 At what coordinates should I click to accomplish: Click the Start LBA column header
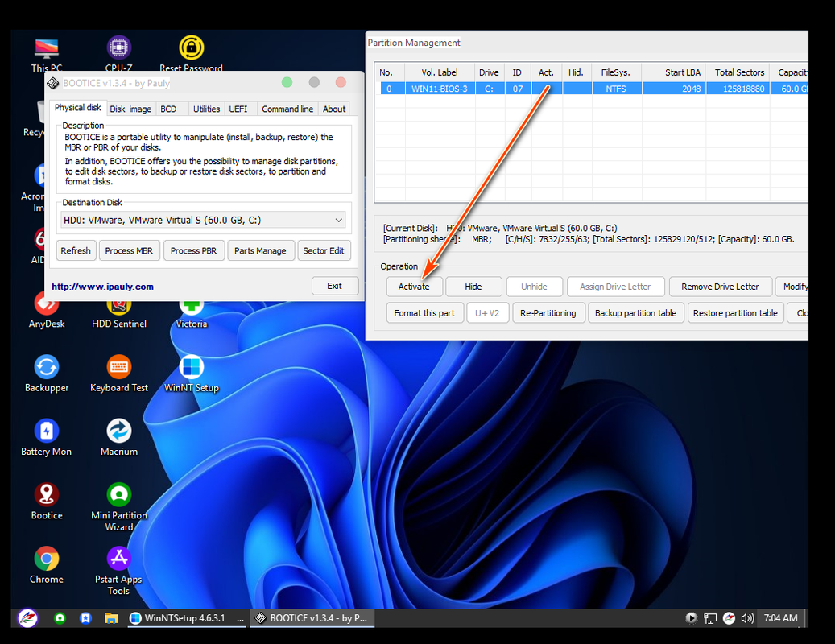pyautogui.click(x=674, y=72)
